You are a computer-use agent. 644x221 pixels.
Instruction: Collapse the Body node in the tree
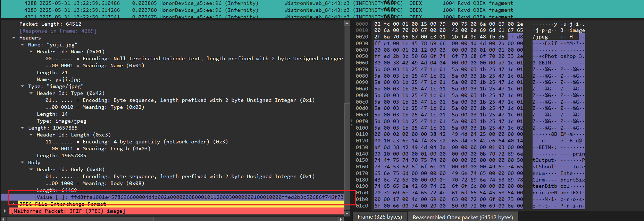click(22, 162)
